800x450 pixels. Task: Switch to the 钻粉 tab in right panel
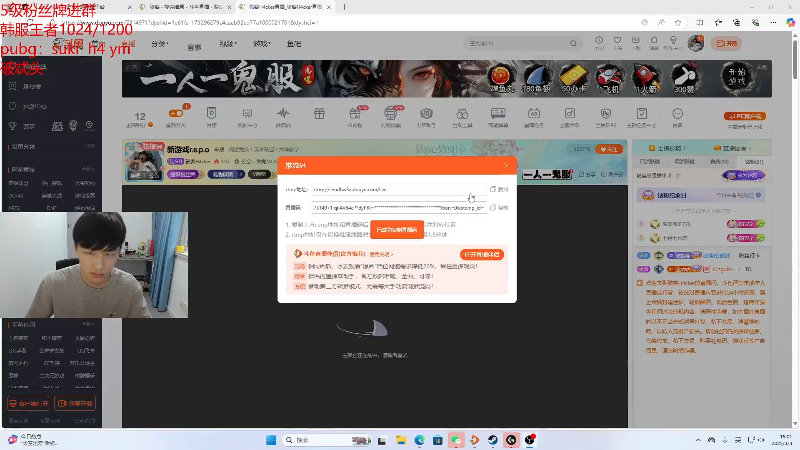tap(753, 162)
